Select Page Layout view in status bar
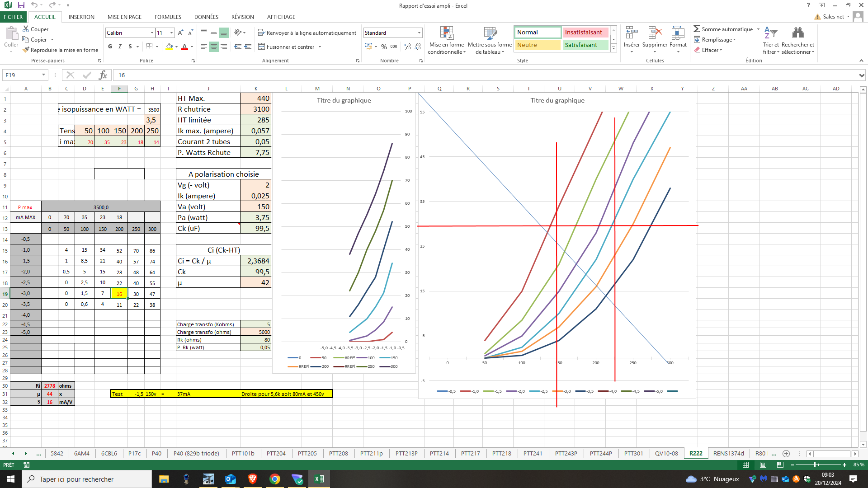The width and height of the screenshot is (868, 488). pos(763,465)
